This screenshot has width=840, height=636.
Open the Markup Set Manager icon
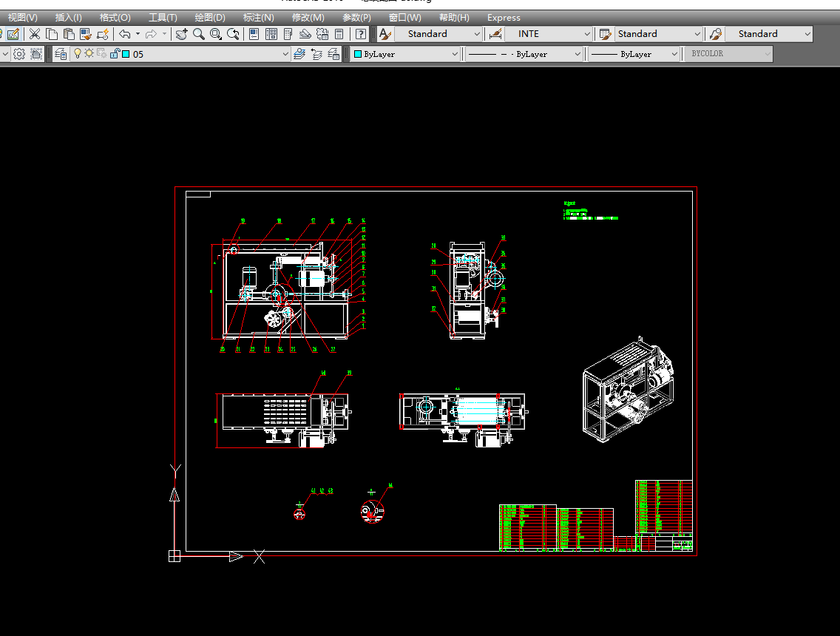coord(322,34)
